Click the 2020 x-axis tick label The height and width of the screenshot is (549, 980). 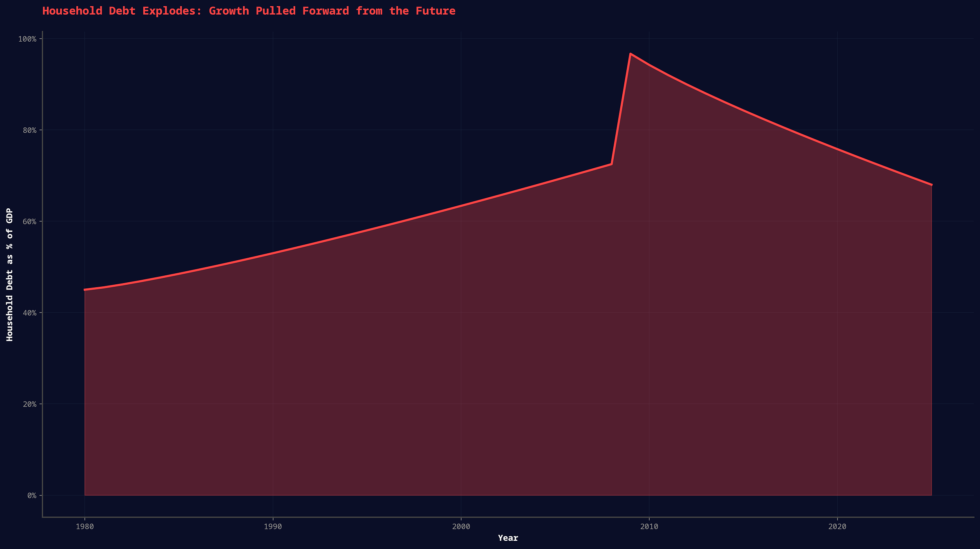[x=837, y=527]
